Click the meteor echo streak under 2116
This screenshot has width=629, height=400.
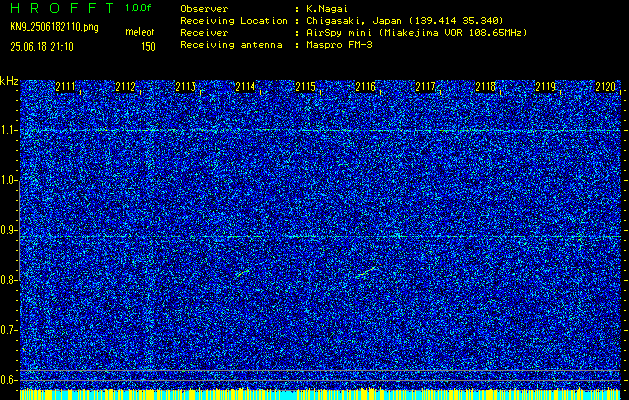click(366, 272)
